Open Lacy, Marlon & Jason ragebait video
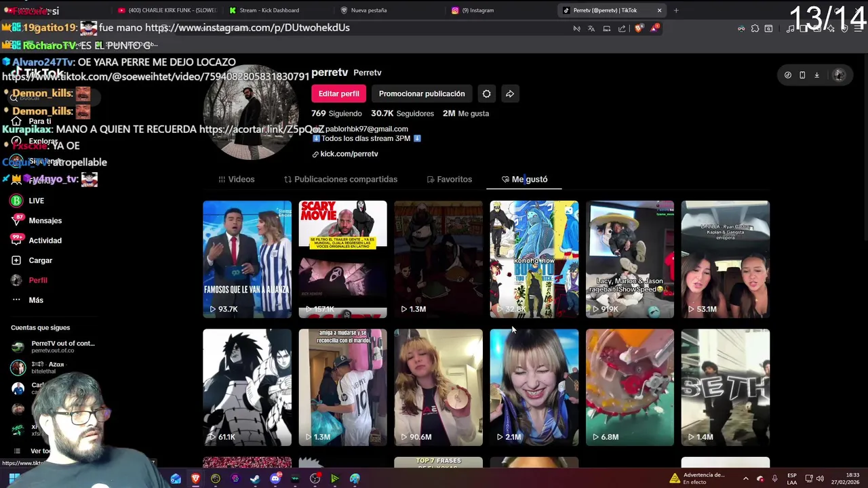Screen dimensions: 868x488 (629, 259)
